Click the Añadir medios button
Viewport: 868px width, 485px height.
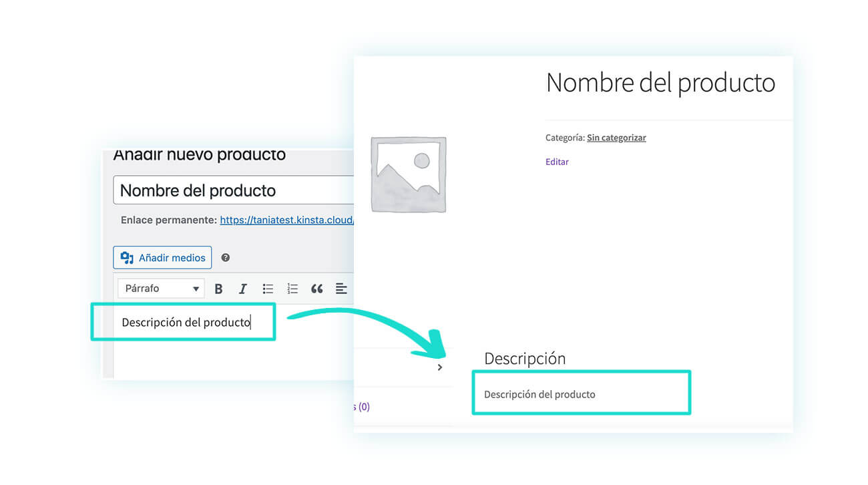click(162, 258)
